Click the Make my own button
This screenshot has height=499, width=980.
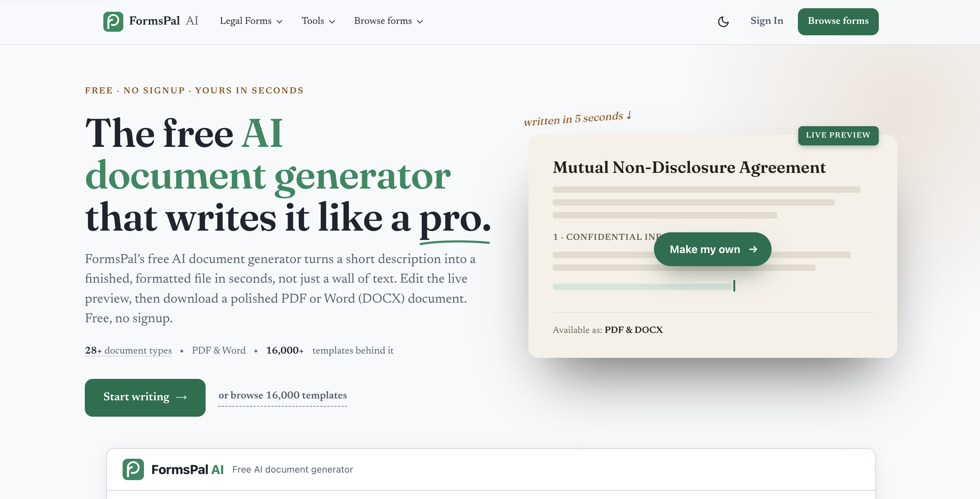coord(713,249)
